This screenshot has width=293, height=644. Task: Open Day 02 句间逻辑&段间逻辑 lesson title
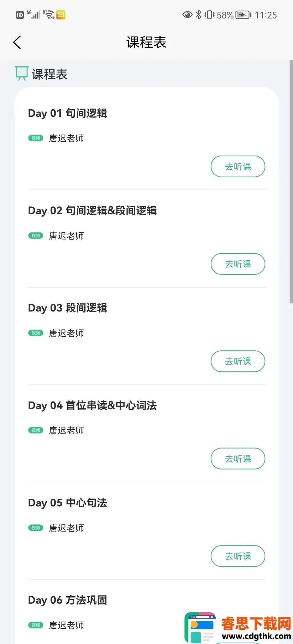(x=93, y=211)
